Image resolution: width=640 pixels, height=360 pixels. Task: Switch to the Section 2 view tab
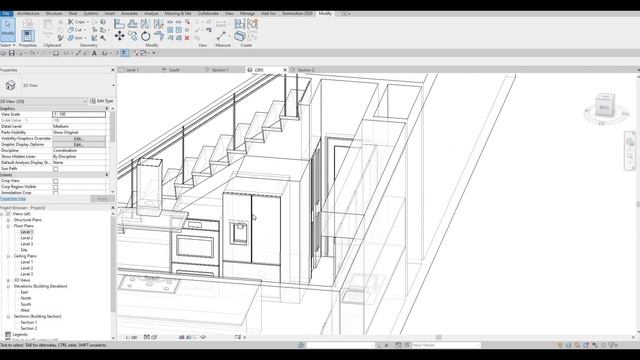pyautogui.click(x=306, y=70)
